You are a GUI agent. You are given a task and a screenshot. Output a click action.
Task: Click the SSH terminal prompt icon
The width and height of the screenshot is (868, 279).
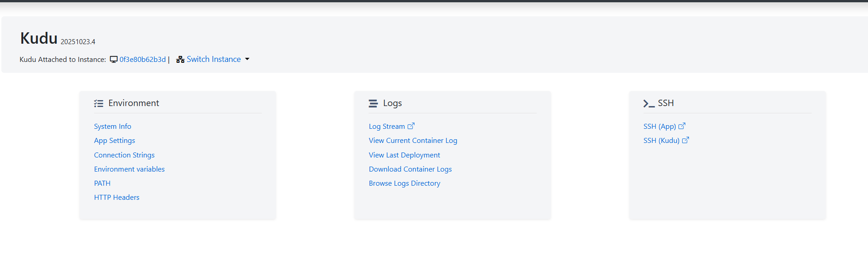pos(649,104)
